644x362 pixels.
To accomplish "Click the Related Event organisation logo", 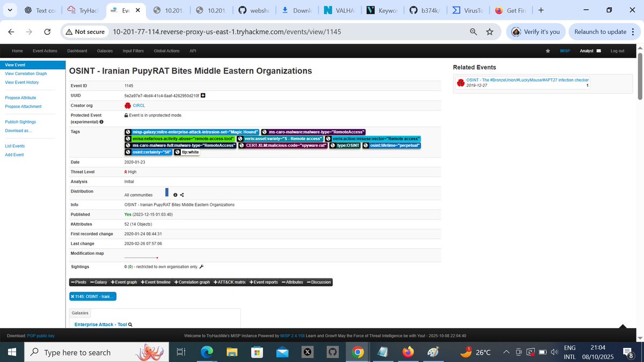I will click(x=461, y=83).
